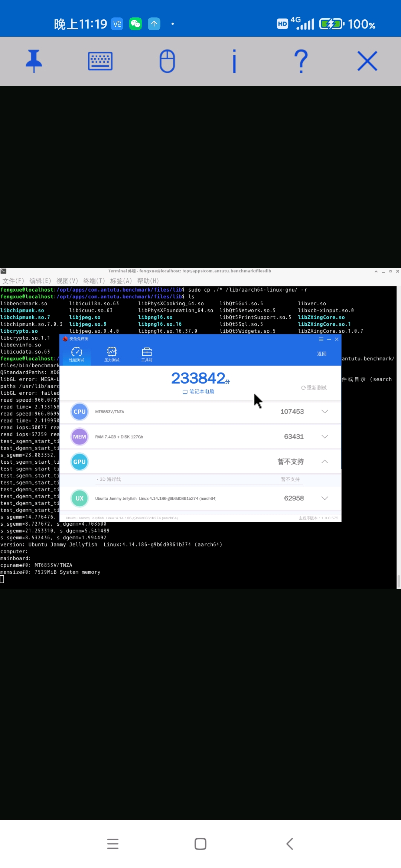Click the cpuname#0 output line
Viewport: 401px width, 868px height.
tap(36, 565)
